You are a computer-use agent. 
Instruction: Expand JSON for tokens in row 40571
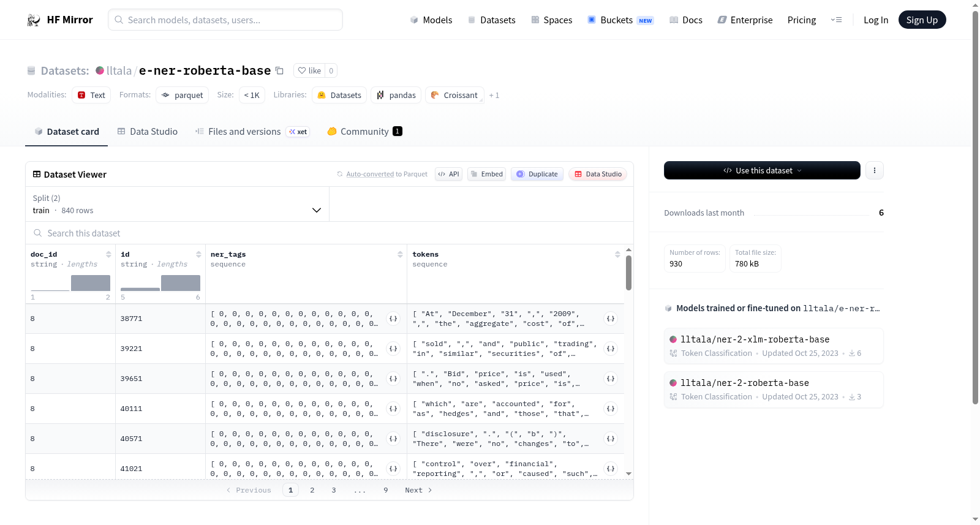tap(611, 439)
